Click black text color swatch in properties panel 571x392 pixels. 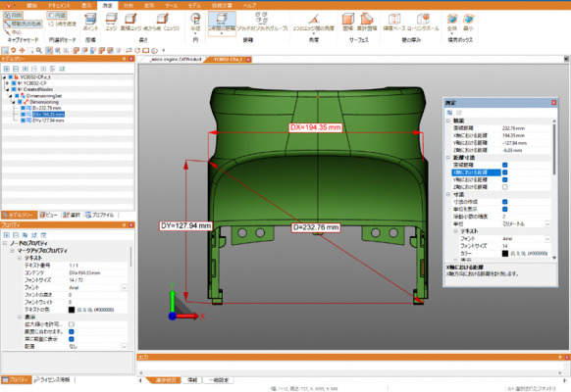coord(72,310)
